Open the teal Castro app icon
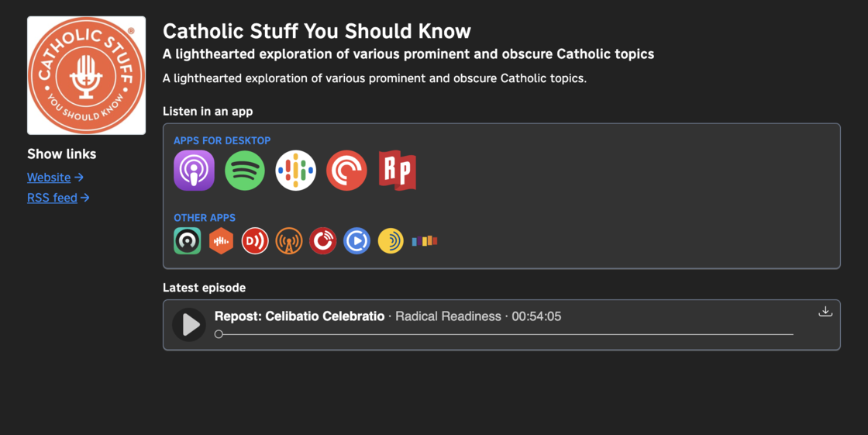 [187, 241]
